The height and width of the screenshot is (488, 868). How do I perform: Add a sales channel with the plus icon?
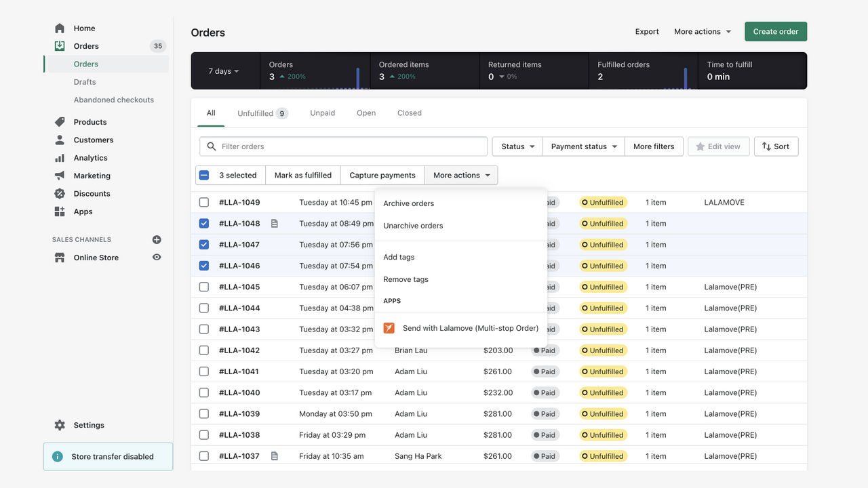click(157, 239)
